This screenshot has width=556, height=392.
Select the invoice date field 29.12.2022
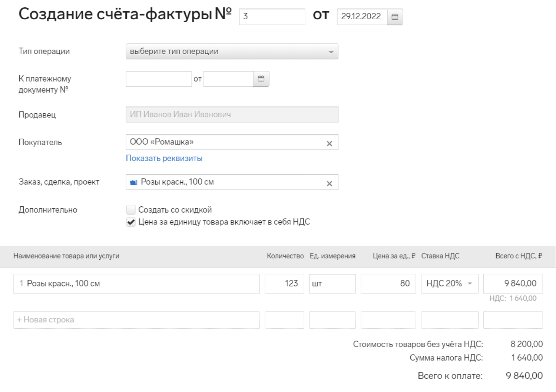(x=362, y=17)
